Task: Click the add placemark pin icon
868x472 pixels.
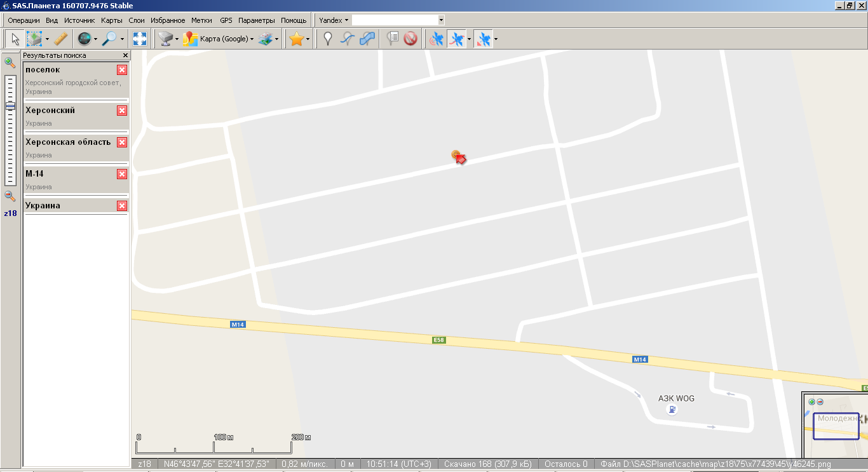Action: [x=327, y=39]
